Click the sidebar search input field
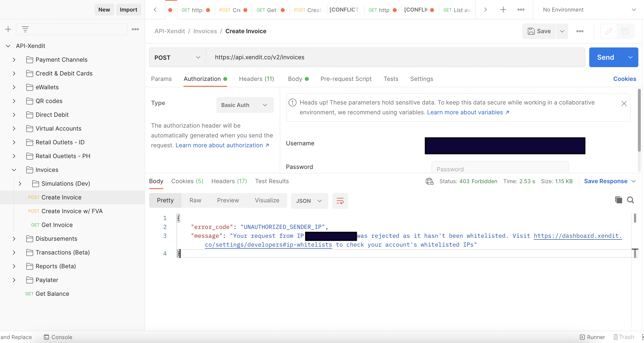 (71, 29)
